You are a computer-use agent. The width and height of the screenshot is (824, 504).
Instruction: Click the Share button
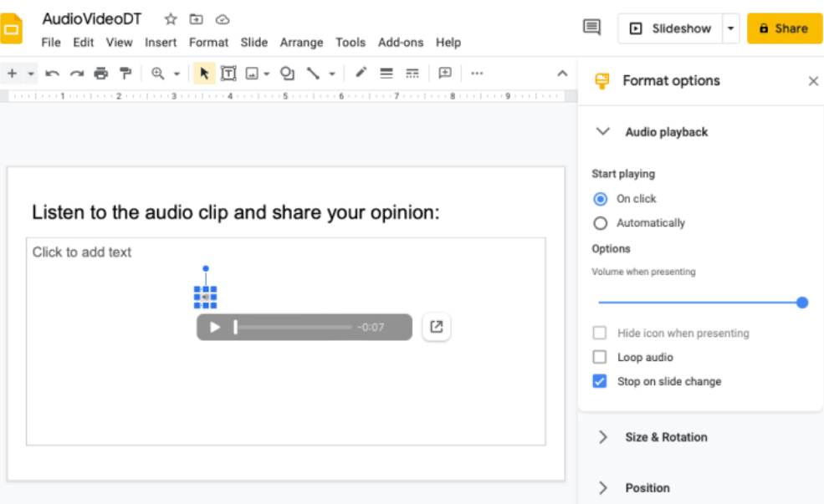pos(785,28)
